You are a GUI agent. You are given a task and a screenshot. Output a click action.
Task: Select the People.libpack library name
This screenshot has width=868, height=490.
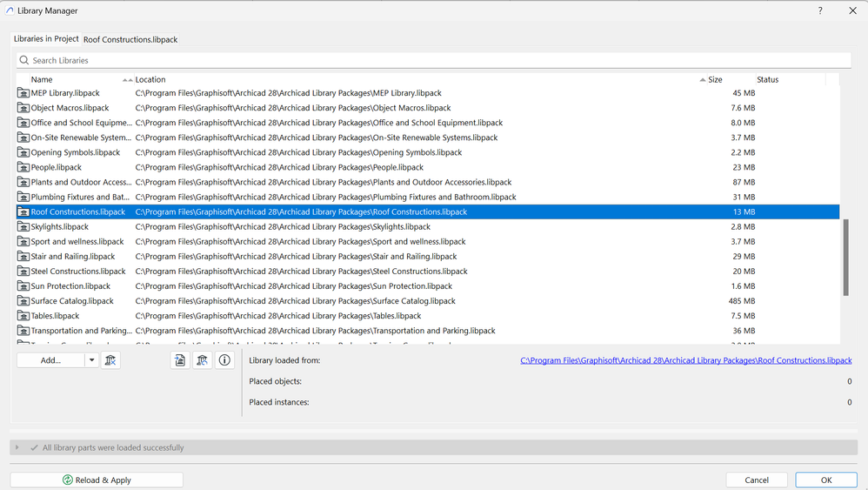click(56, 167)
